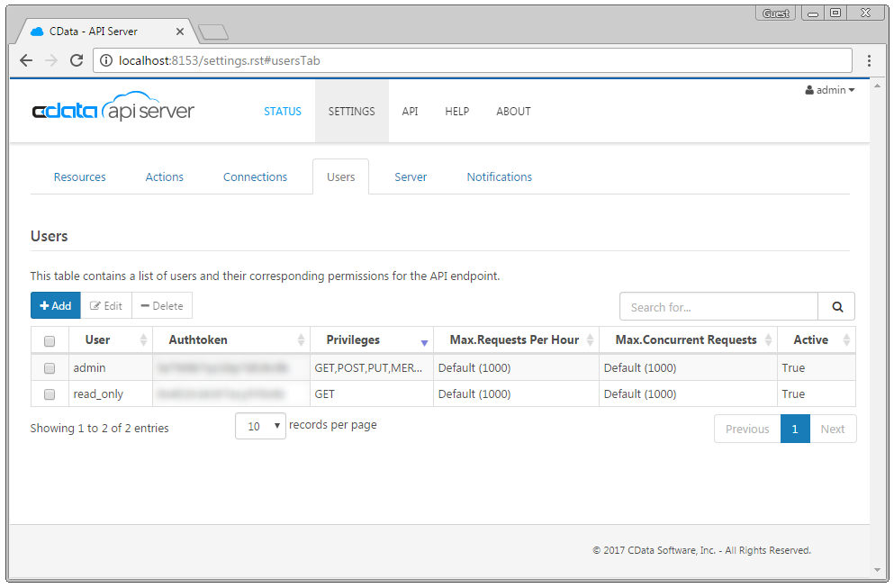Open the STATUS menu item
894x588 pixels.
(282, 112)
